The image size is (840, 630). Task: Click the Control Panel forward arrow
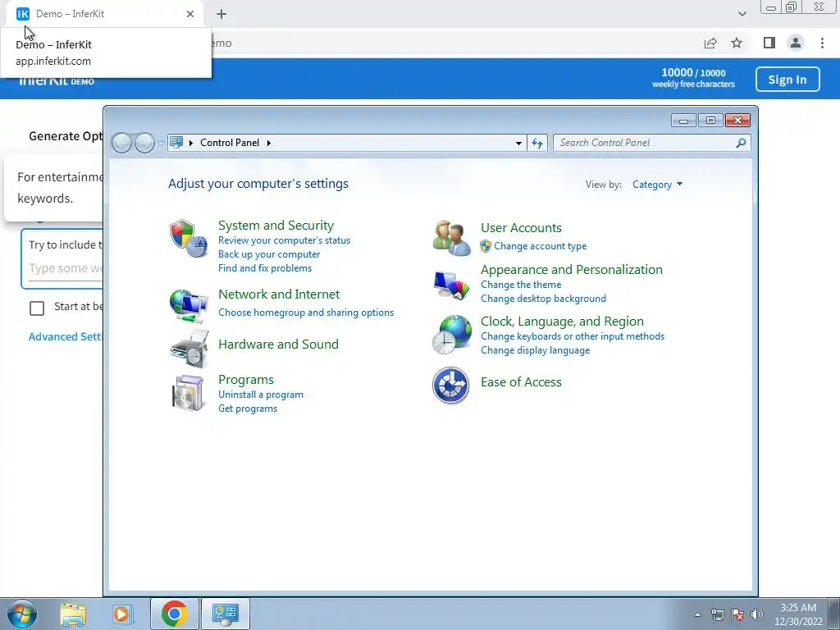[x=144, y=143]
